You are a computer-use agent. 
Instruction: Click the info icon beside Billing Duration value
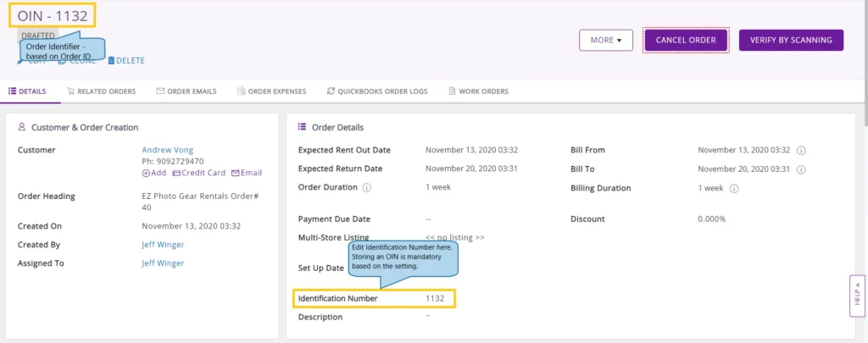tap(734, 188)
